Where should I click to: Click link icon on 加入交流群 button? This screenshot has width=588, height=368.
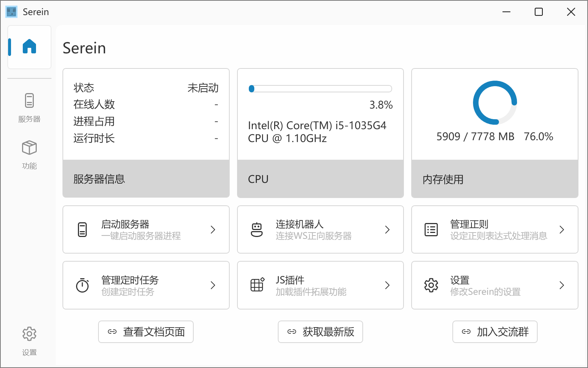pos(466,332)
